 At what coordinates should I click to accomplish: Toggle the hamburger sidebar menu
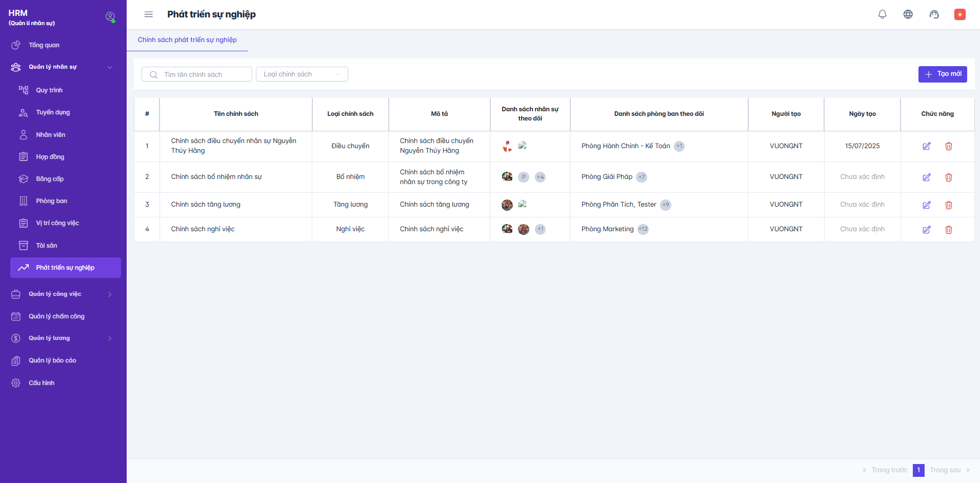(149, 14)
